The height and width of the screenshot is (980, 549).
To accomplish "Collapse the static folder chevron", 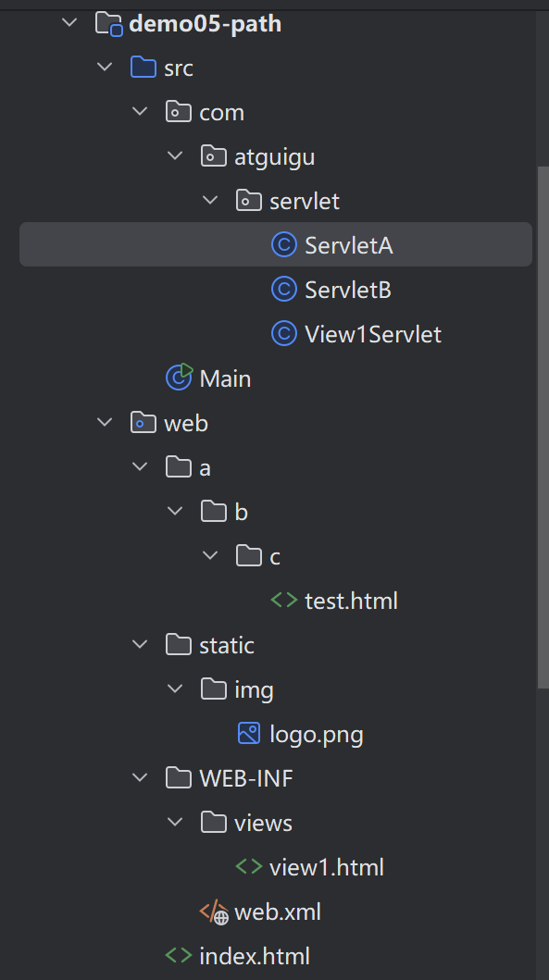I will (x=140, y=644).
